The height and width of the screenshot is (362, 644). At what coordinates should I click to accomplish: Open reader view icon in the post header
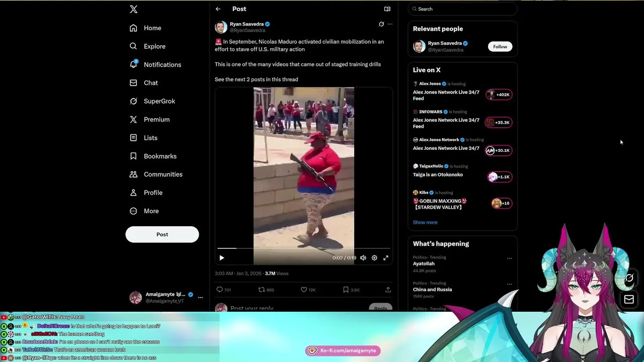click(x=387, y=9)
